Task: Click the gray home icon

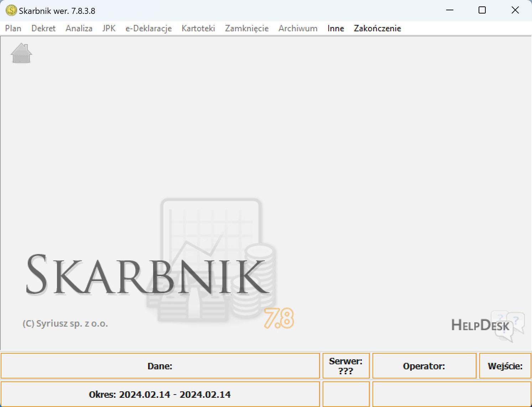Action: coord(21,53)
